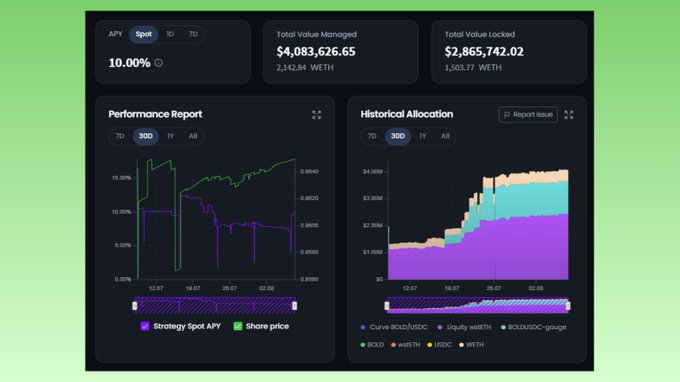
Task: Select the 1D APY tab
Action: pos(170,34)
